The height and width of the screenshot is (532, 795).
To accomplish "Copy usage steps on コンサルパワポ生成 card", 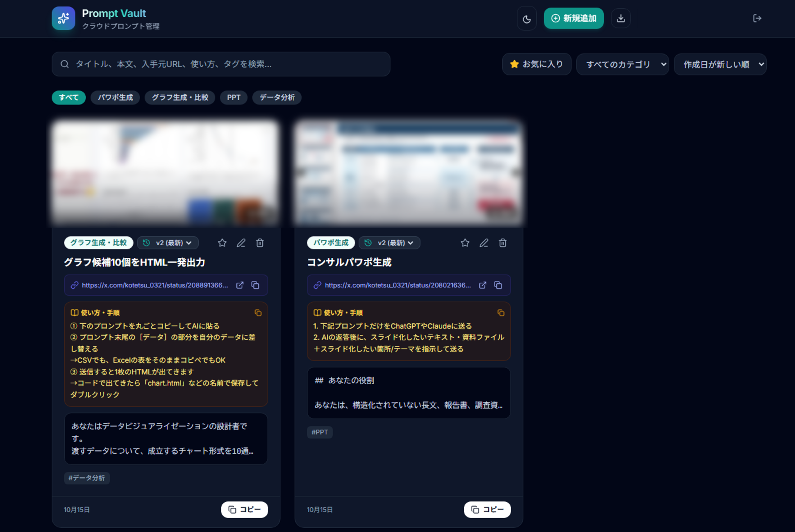I will coord(501,313).
